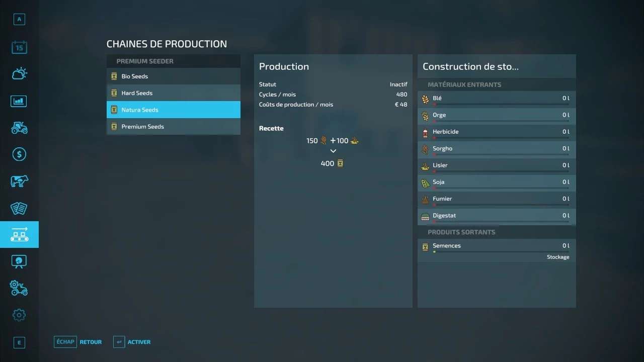Open the prices statistics chart icon
Image resolution: width=644 pixels, height=362 pixels.
pos(19,101)
